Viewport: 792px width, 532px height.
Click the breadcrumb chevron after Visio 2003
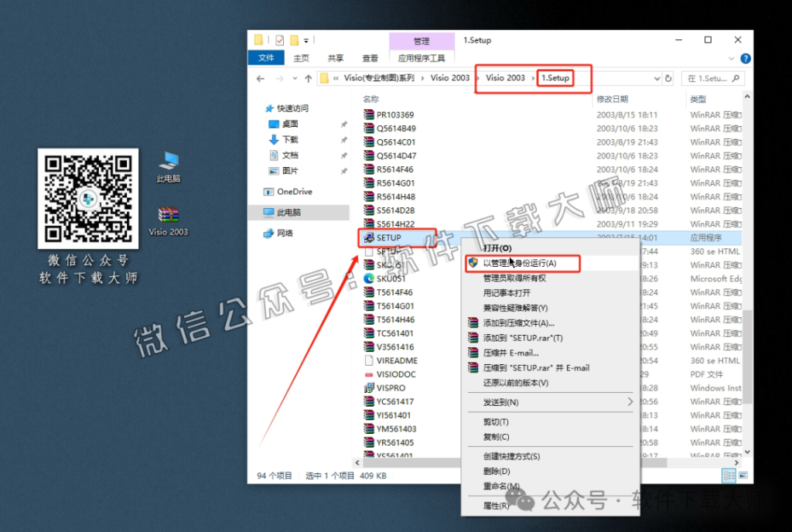pos(533,77)
